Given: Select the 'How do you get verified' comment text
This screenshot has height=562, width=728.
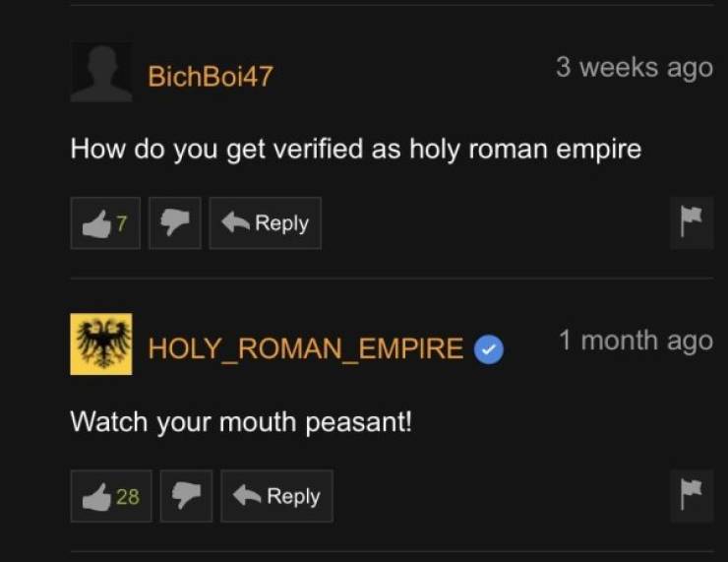Looking at the screenshot, I should [356, 150].
